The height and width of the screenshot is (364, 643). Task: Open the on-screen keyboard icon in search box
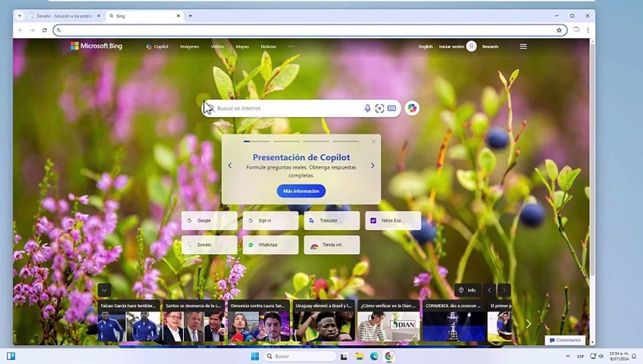click(x=392, y=108)
